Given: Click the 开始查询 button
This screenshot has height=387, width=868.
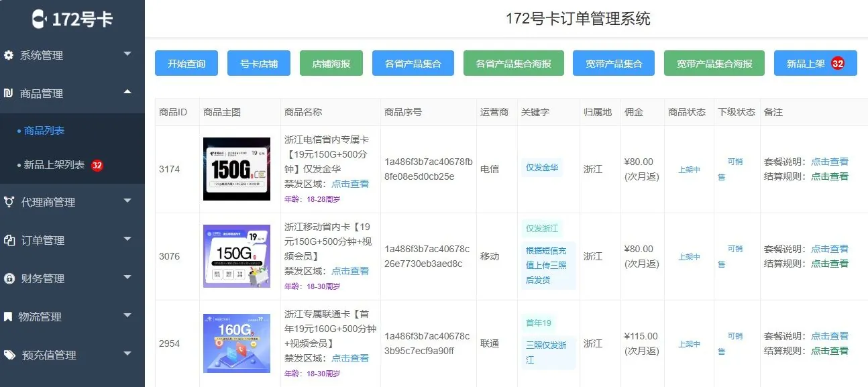Looking at the screenshot, I should [x=186, y=64].
